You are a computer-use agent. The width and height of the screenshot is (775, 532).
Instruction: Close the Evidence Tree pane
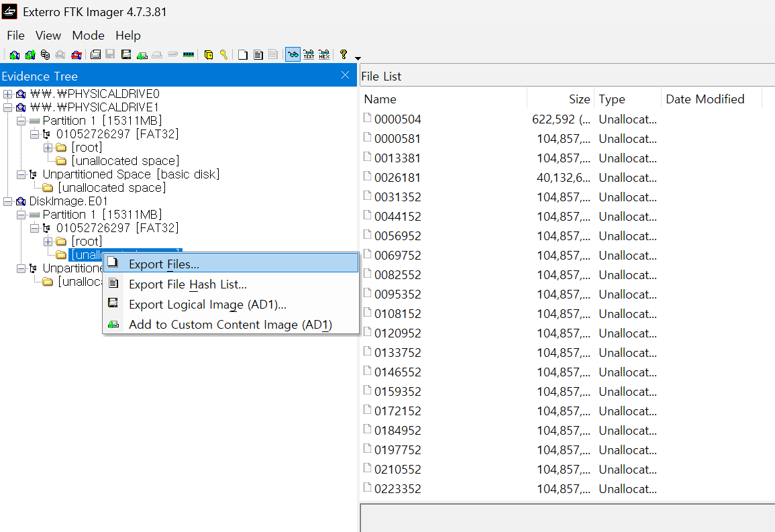(x=345, y=75)
